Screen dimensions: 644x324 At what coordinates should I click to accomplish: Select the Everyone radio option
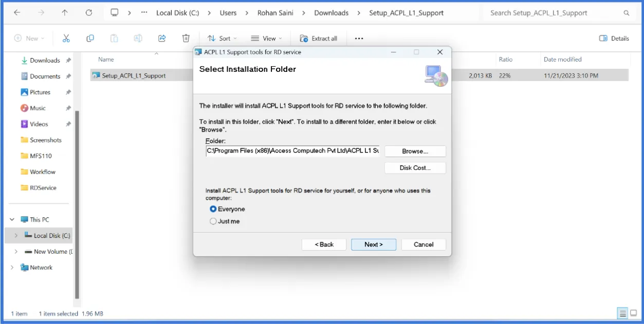coord(213,209)
